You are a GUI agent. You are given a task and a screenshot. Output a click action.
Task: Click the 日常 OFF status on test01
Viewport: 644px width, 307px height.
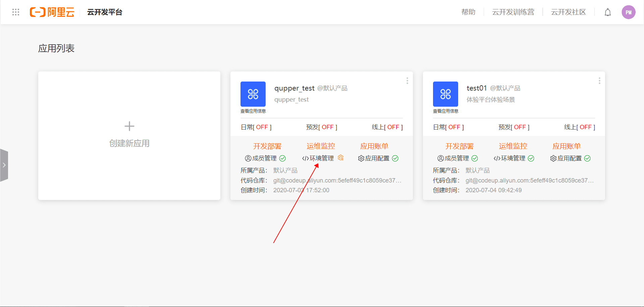pos(448,127)
